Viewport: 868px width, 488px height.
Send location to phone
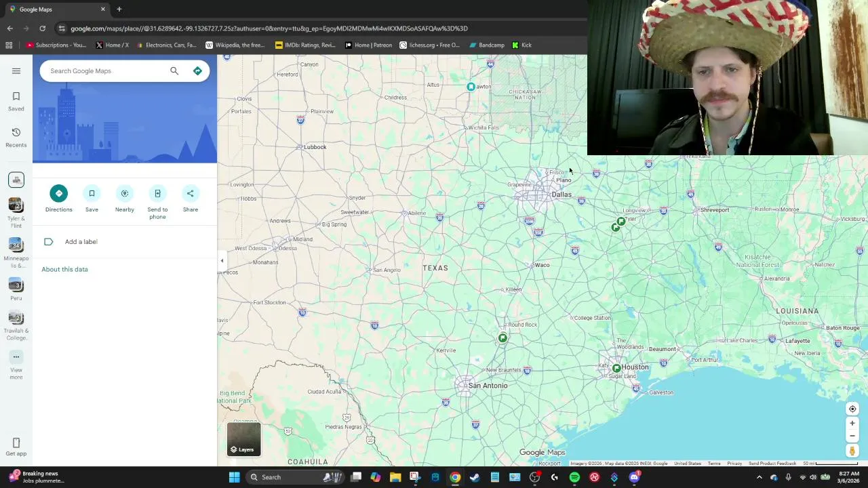157,203
